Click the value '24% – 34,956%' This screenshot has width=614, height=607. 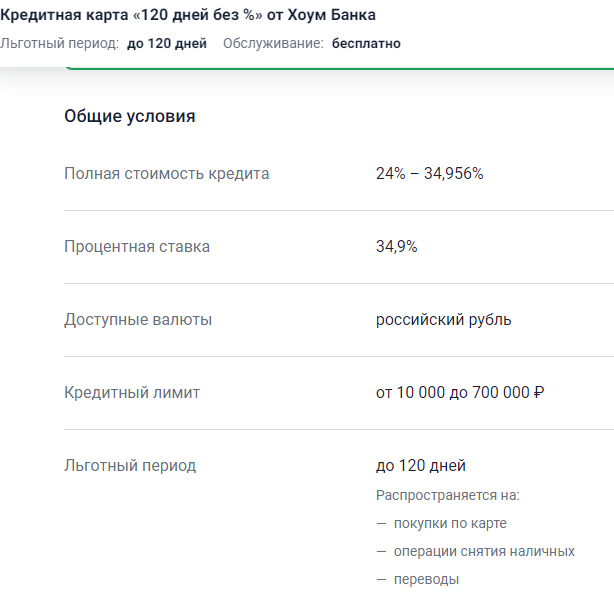430,173
